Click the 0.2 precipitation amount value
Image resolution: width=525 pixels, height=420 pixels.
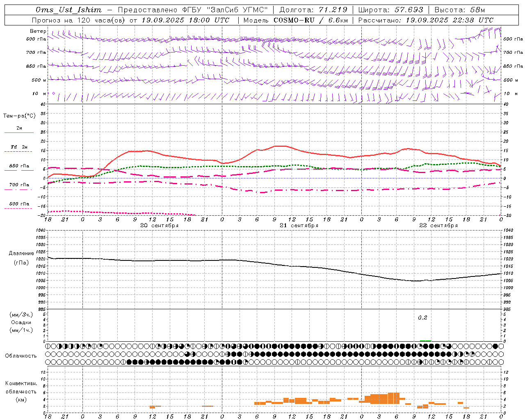pyautogui.click(x=422, y=318)
